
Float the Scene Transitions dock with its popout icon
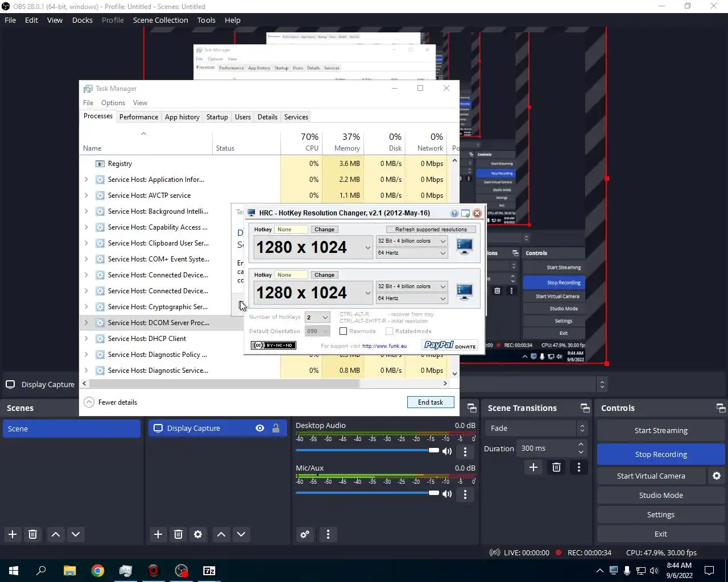585,408
